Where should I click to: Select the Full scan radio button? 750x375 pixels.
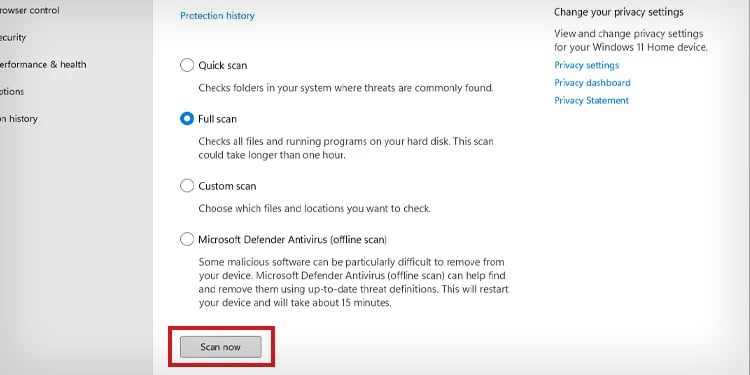pos(187,119)
